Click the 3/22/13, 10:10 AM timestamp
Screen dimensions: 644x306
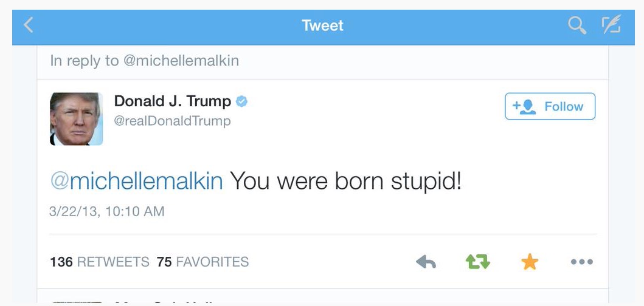pyautogui.click(x=107, y=211)
